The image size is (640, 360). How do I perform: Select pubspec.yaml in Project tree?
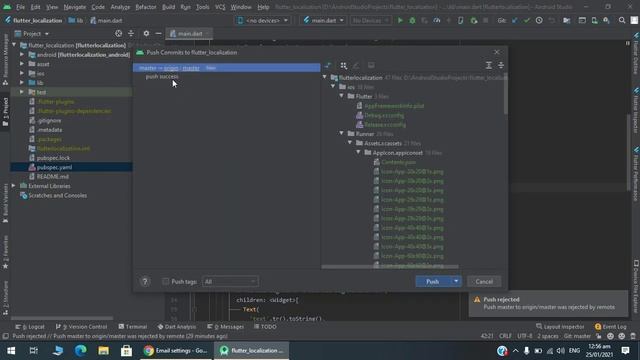point(54,167)
